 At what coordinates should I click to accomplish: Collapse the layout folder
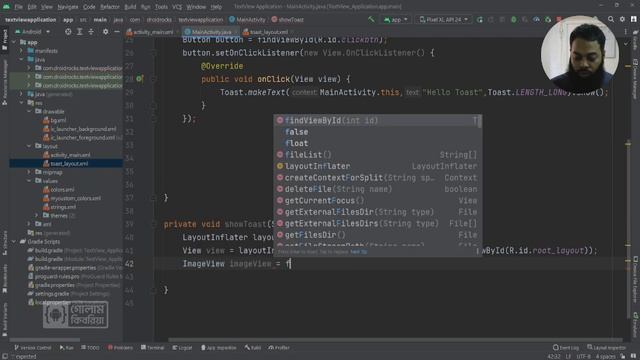[29, 146]
